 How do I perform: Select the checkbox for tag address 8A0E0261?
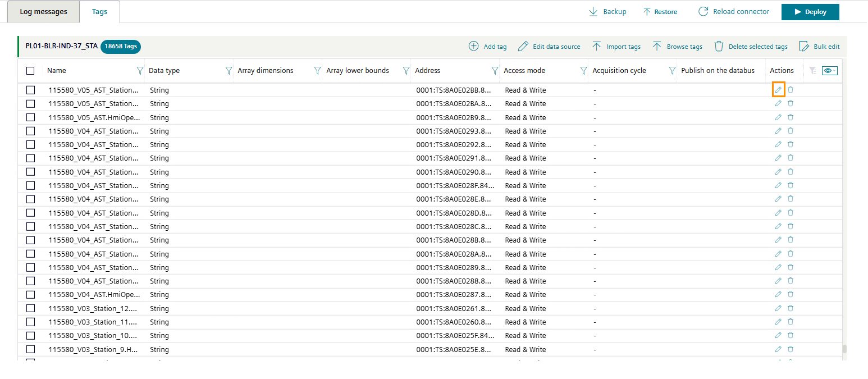click(30, 308)
